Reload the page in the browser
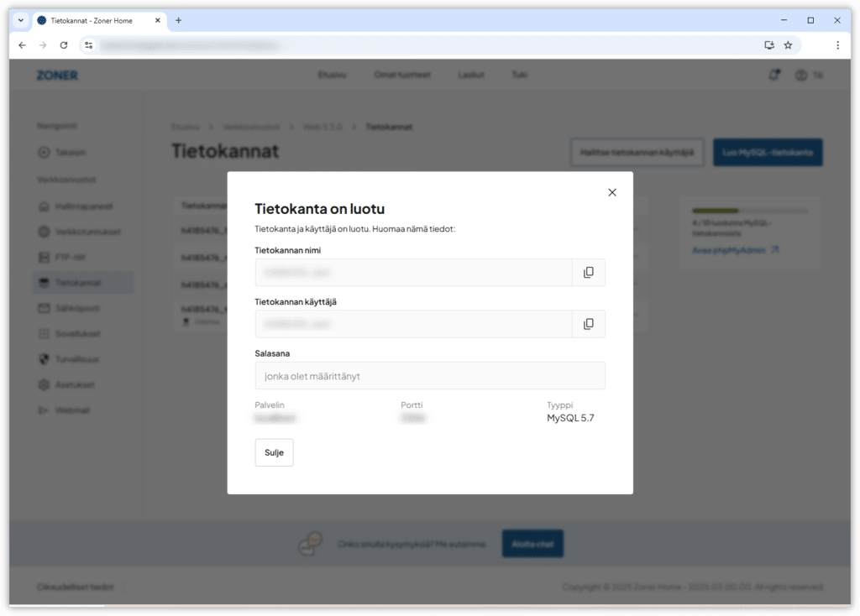Image resolution: width=860 pixels, height=616 pixels. coord(64,45)
